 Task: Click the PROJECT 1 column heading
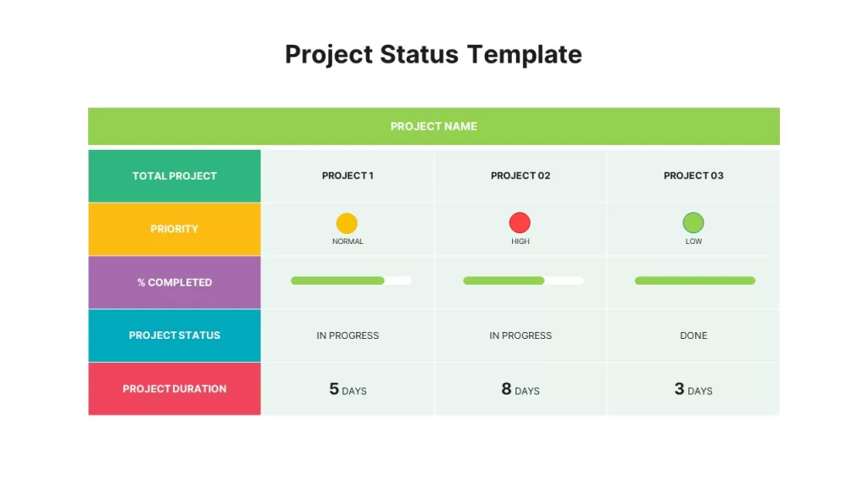[348, 175]
